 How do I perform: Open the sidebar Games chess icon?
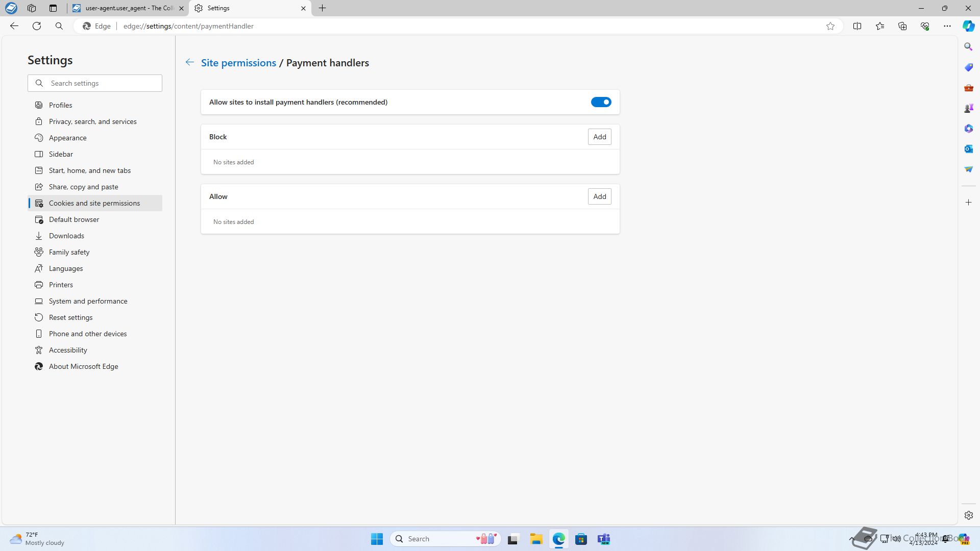(968, 108)
